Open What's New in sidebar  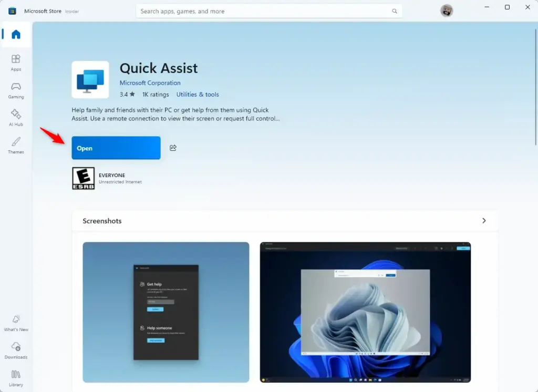[16, 323]
